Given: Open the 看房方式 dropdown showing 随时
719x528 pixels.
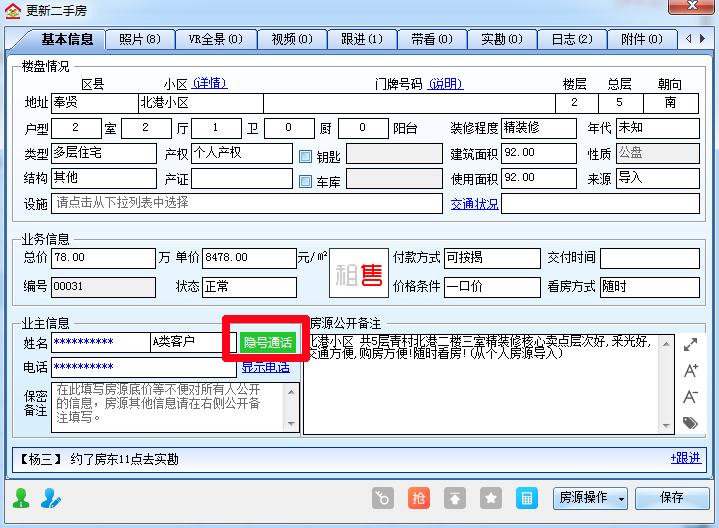Looking at the screenshot, I should point(650,287).
